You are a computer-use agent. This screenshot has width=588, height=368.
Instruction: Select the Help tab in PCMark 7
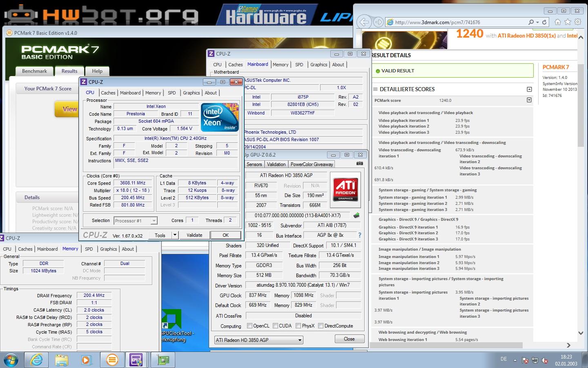coord(97,71)
